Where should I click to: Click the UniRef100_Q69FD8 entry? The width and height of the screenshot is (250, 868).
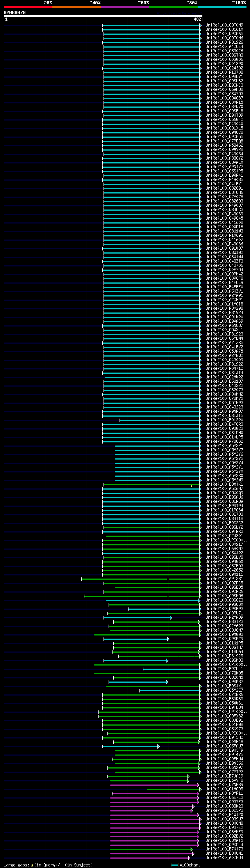[224, 89]
